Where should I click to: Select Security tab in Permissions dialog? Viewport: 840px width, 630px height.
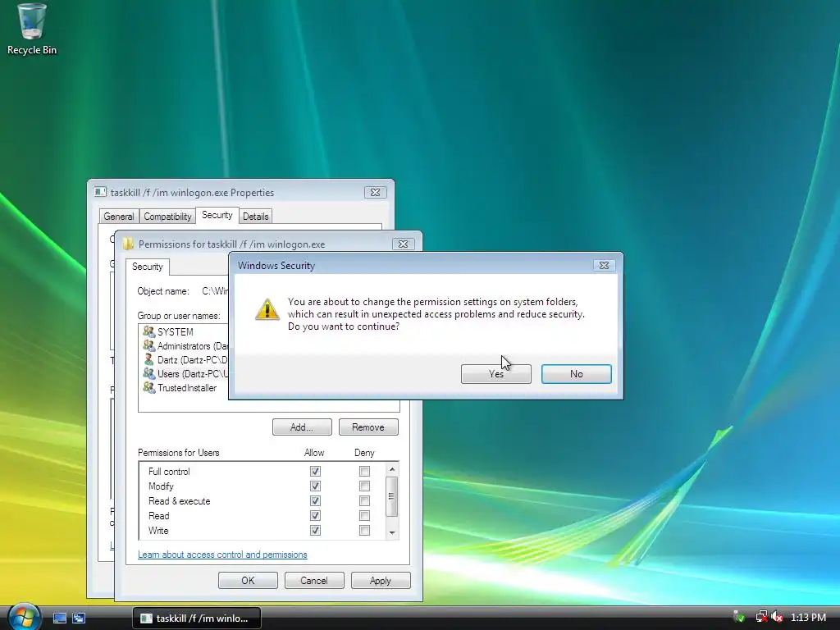pos(148,267)
